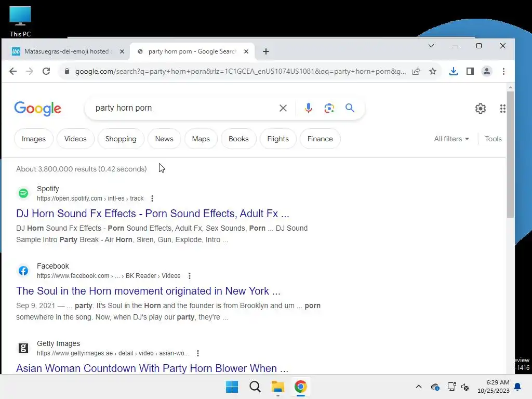Submit search with magnifying glass icon
This screenshot has height=399, width=532.
350,108
